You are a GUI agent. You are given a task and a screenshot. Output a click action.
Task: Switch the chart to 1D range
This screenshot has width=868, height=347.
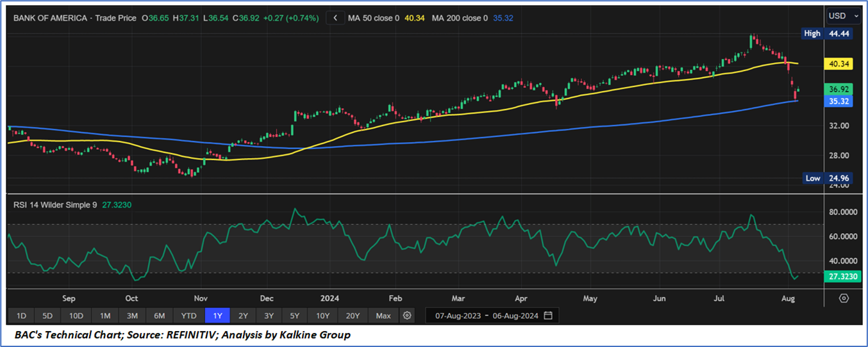coord(21,316)
